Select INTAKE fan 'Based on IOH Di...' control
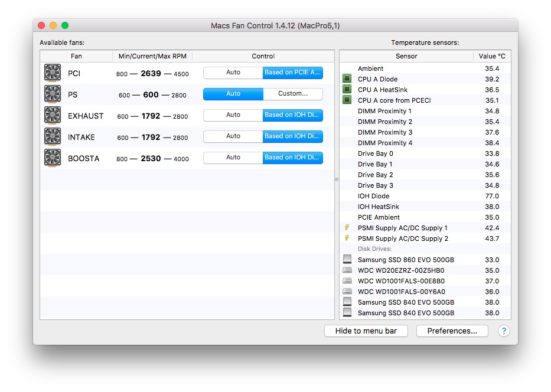Image resolution: width=551 pixels, height=392 pixels. pyautogui.click(x=293, y=136)
